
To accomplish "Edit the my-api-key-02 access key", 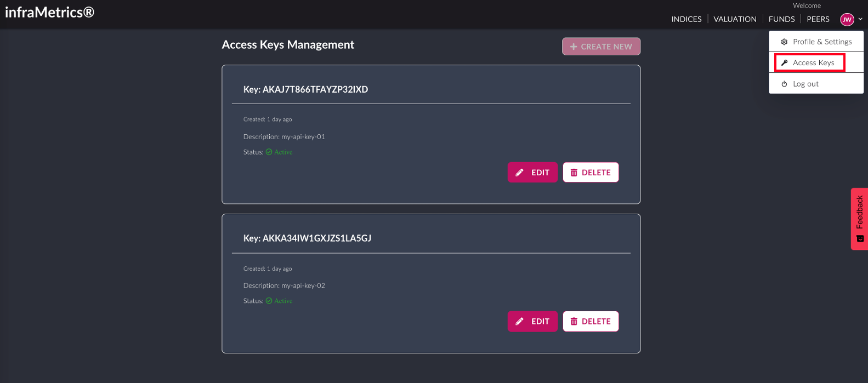I will click(532, 322).
